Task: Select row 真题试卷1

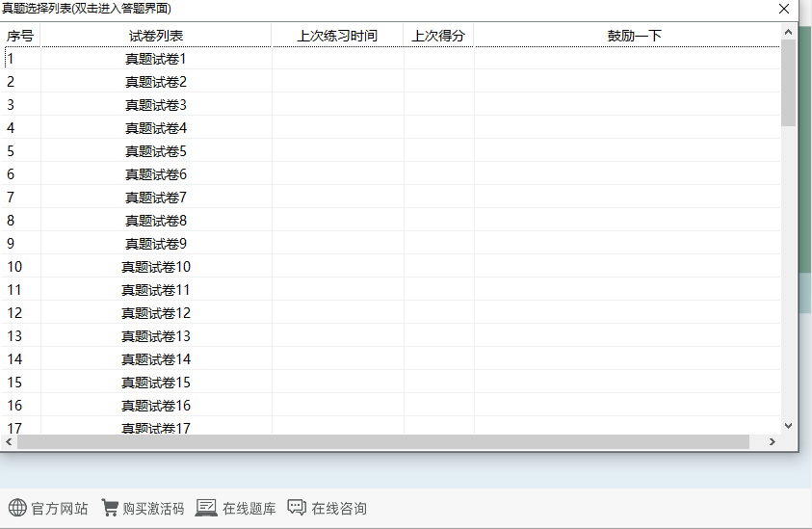Action: 156,59
